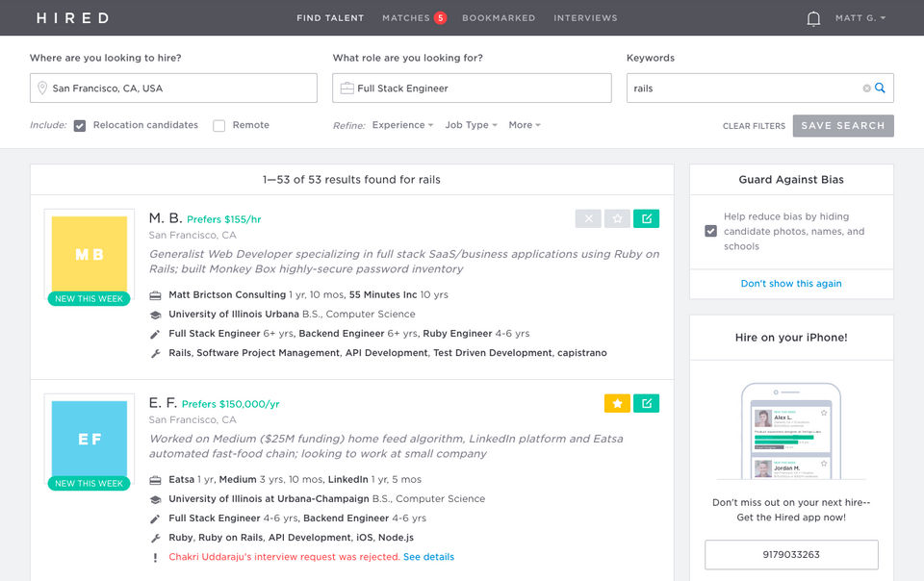This screenshot has width=924, height=581.
Task: Click the Guard Against Bias heading
Action: pyautogui.click(x=791, y=180)
